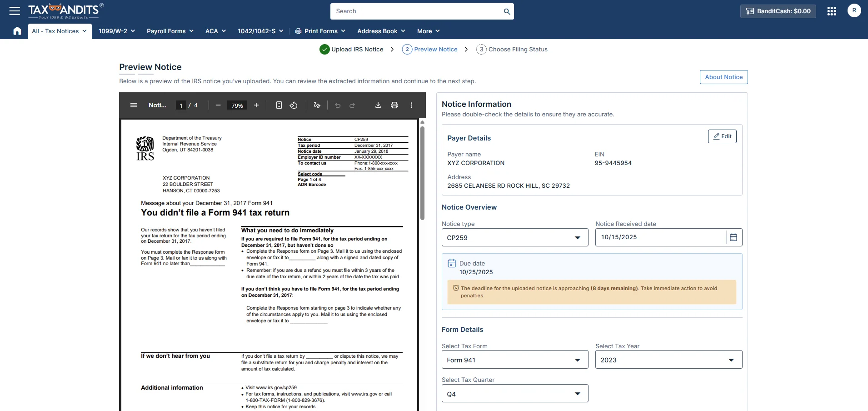Click the About Notice button
The width and height of the screenshot is (868, 411).
coord(723,77)
